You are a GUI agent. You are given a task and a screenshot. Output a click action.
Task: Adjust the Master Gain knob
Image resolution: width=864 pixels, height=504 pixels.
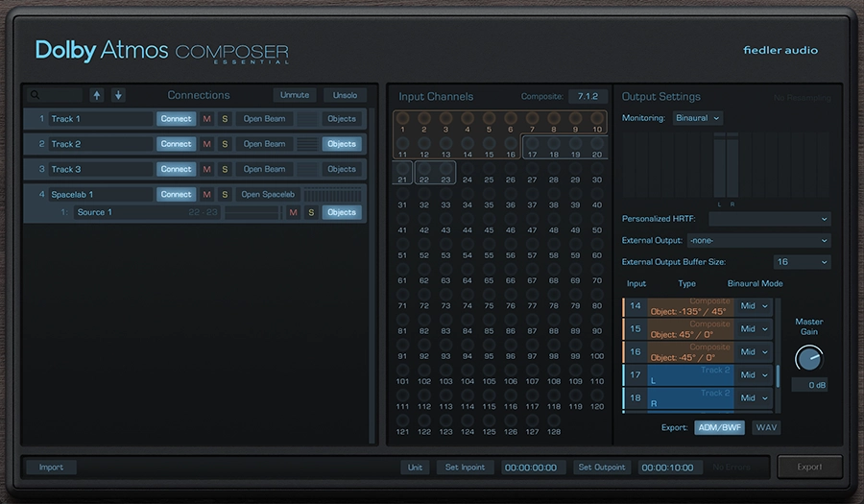[x=809, y=359]
